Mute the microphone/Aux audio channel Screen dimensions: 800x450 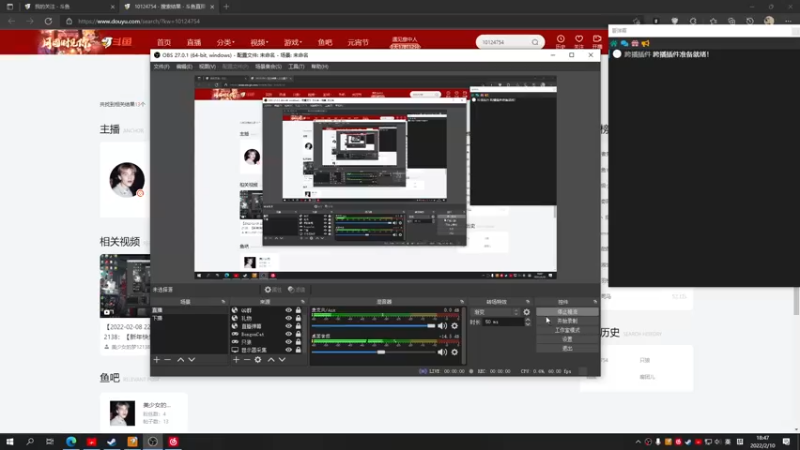(442, 326)
